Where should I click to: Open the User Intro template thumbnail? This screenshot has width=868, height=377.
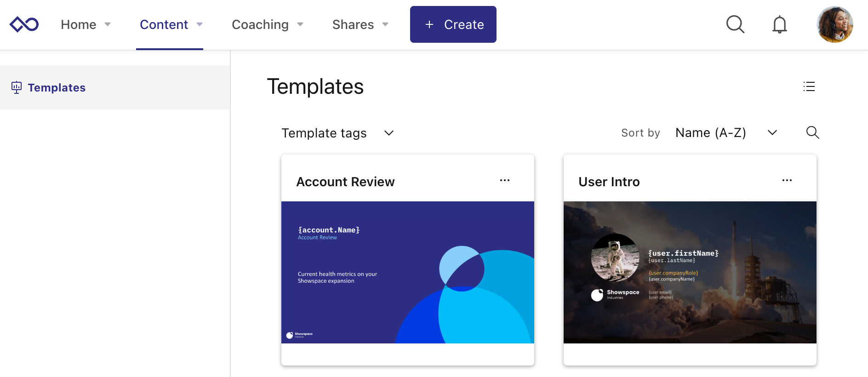(690, 272)
